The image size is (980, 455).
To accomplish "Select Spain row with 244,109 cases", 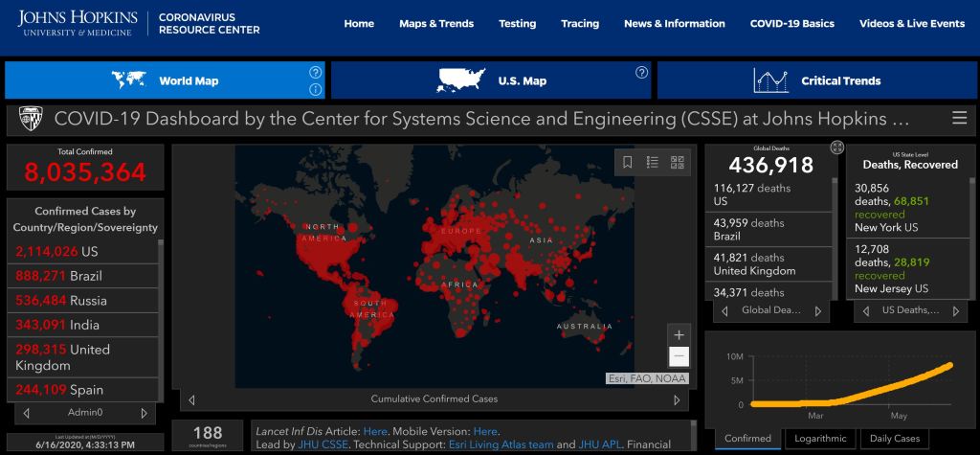I will tap(82, 390).
